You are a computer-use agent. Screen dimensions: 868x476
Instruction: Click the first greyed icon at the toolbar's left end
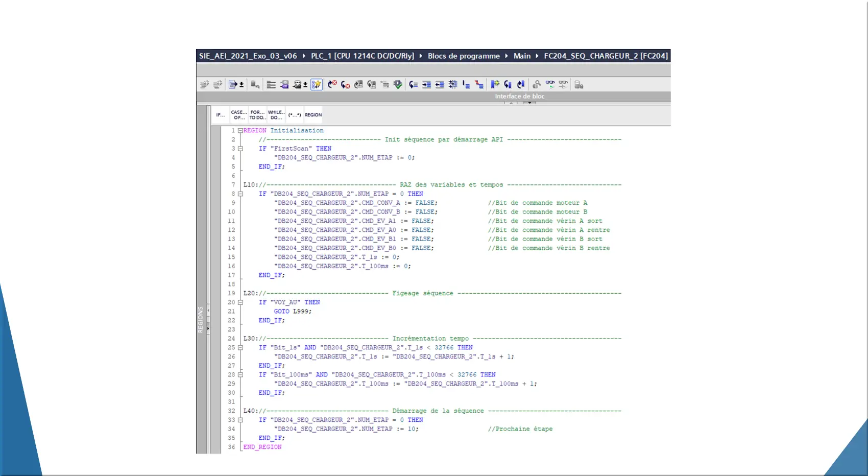[204, 85]
